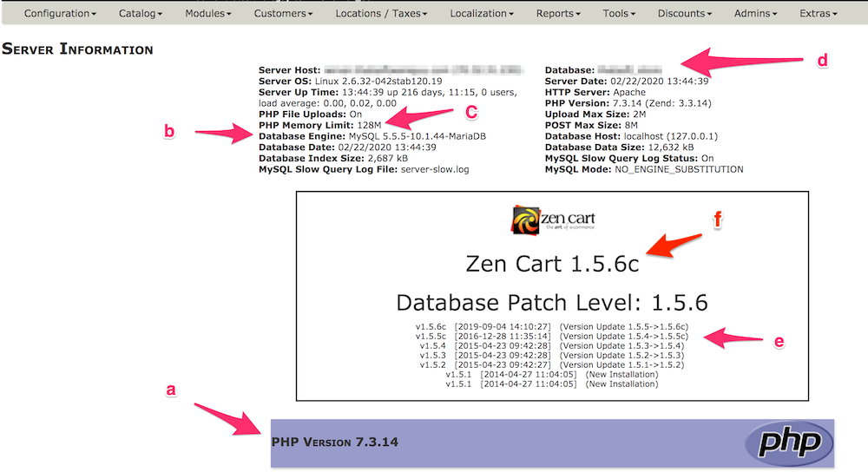This screenshot has width=868, height=472.
Task: Select the v1.5.6c version update row
Action: (552, 327)
